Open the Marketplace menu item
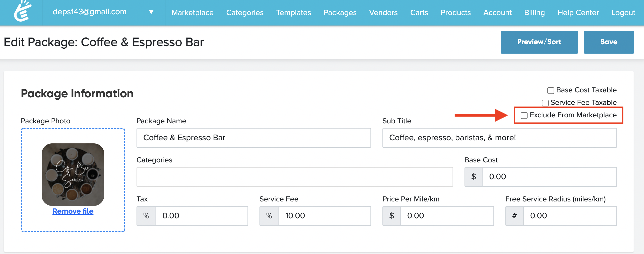The height and width of the screenshot is (254, 644). point(192,12)
